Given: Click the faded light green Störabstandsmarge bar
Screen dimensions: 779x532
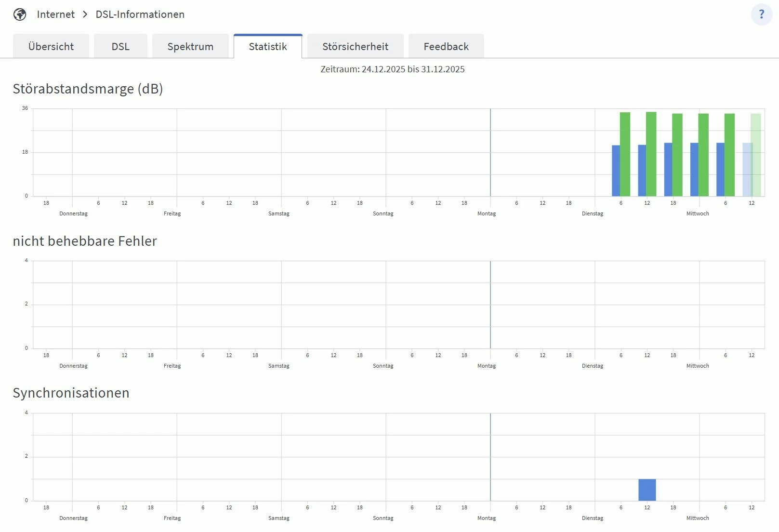Looking at the screenshot, I should click(x=756, y=155).
